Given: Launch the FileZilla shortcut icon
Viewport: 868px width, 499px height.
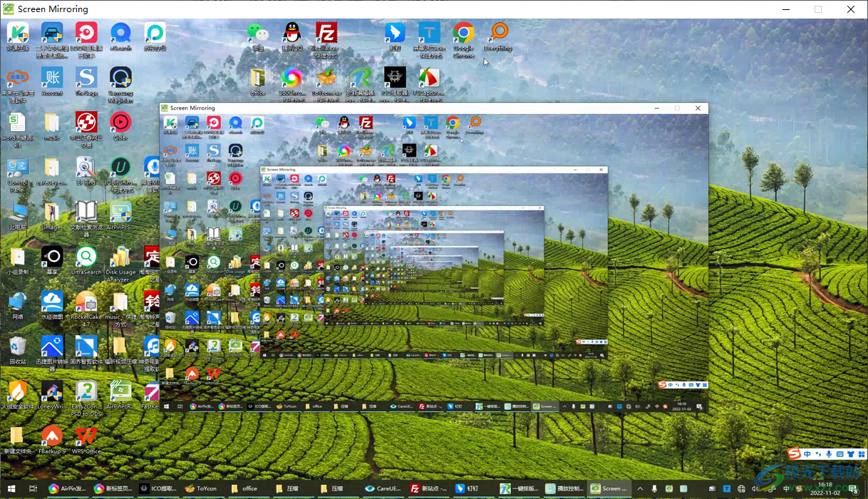Looking at the screenshot, I should 326,33.
